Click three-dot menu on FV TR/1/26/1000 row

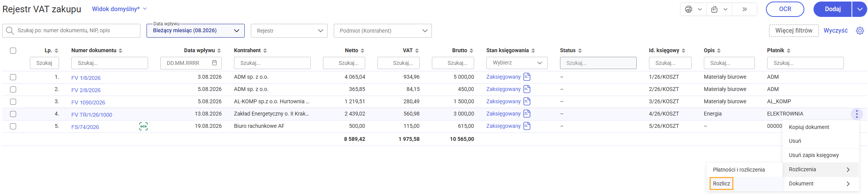click(857, 114)
